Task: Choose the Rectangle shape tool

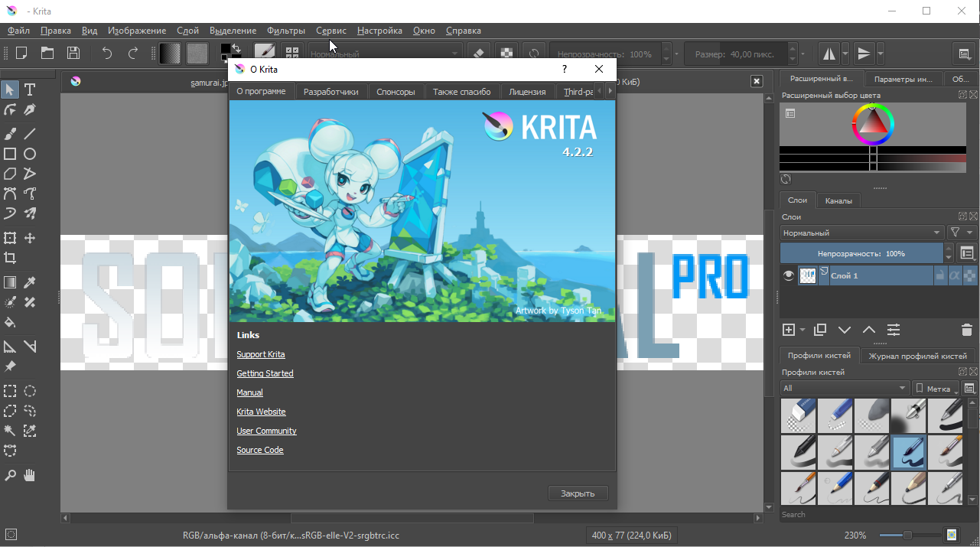Action: pos(10,154)
